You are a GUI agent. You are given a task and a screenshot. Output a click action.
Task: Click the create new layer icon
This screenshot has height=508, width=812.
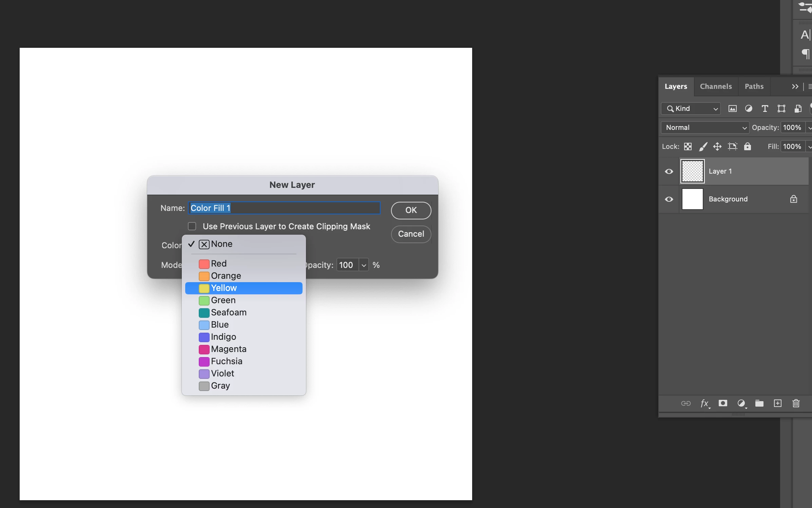tap(777, 403)
